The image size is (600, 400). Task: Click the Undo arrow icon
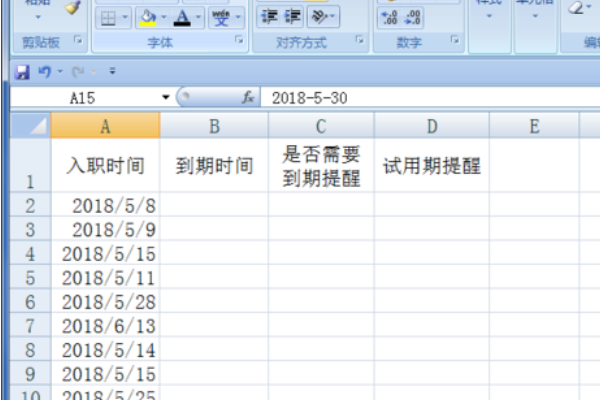click(44, 72)
